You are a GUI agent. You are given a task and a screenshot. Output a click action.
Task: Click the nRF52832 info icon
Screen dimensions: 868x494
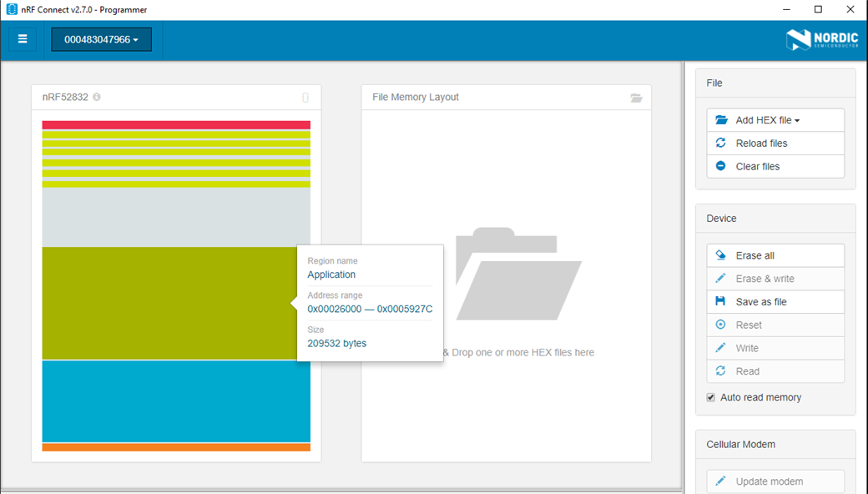pos(97,97)
